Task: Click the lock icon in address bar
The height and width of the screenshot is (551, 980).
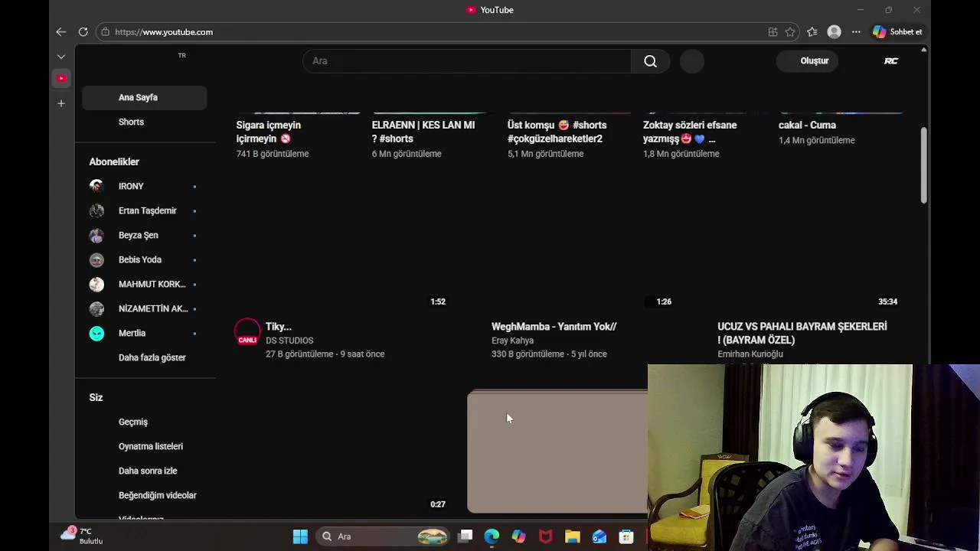Action: click(105, 32)
